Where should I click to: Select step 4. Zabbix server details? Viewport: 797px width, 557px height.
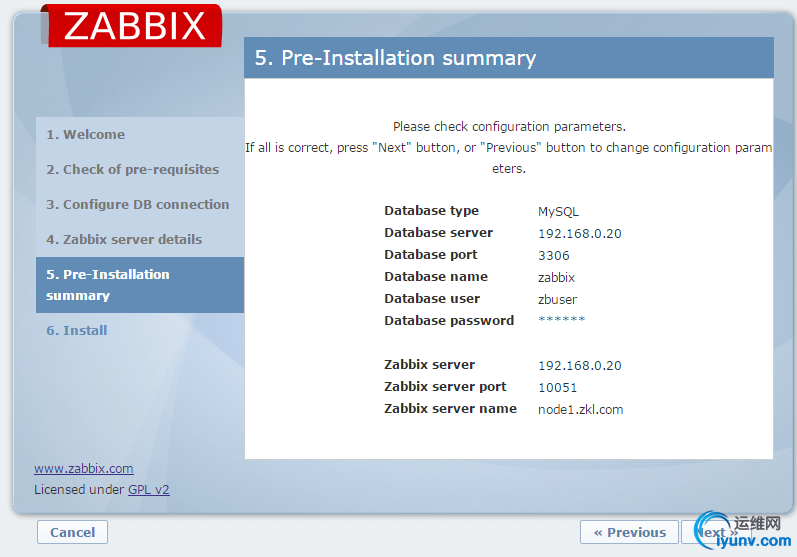[x=124, y=239]
